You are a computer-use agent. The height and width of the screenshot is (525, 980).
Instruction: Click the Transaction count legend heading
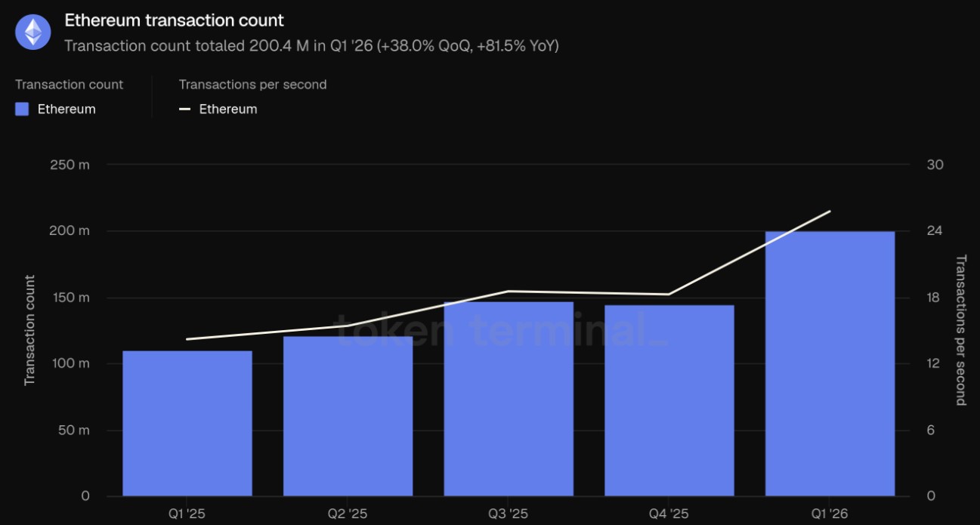tap(70, 85)
